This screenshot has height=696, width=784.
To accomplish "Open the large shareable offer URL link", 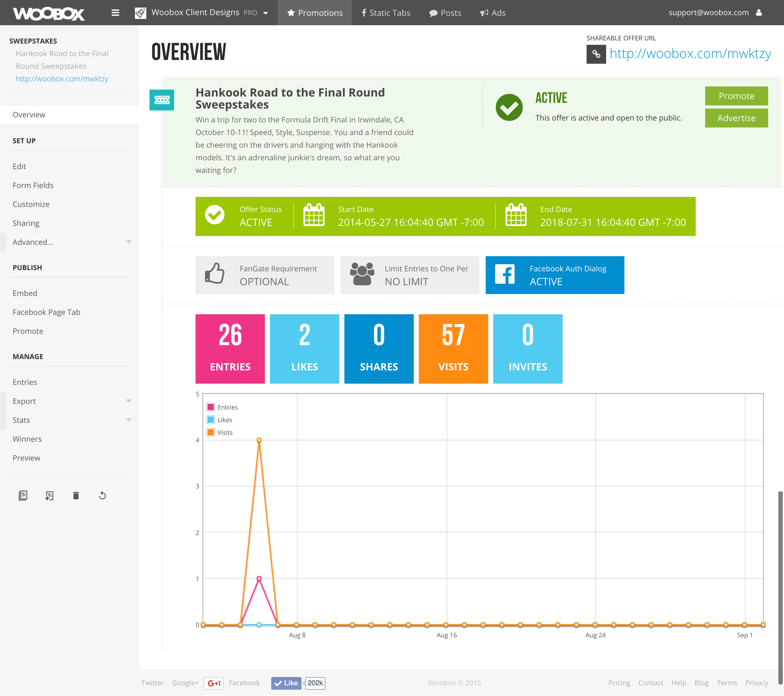I will tap(690, 54).
